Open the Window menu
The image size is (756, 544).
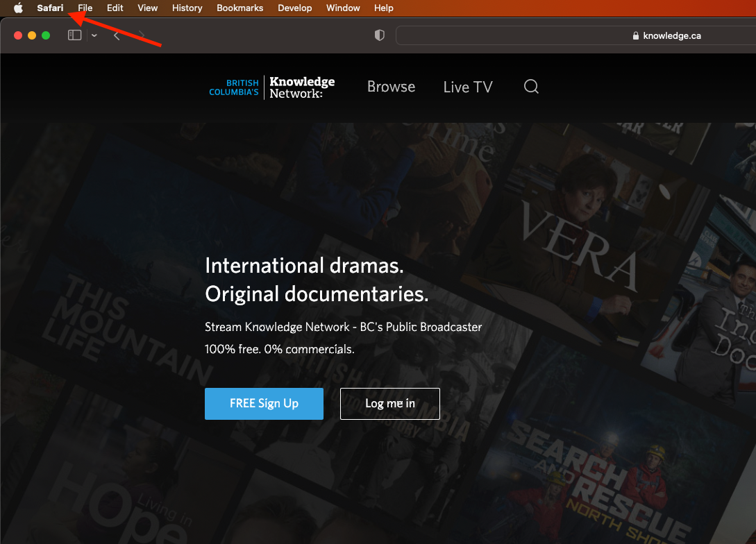point(343,8)
